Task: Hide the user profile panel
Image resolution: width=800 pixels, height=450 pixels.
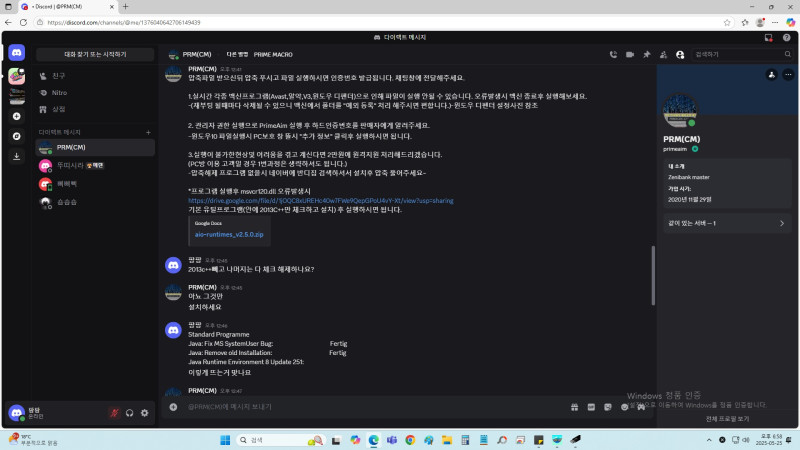Action: point(680,54)
